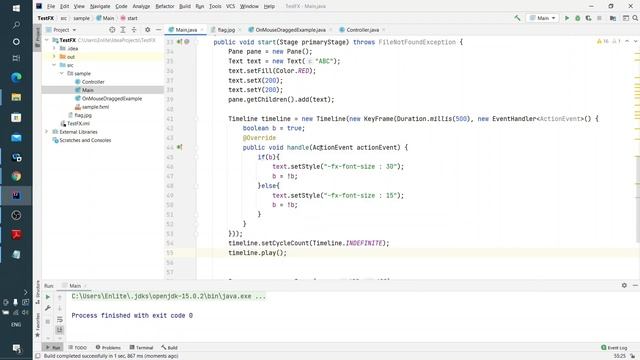
Task: Click 'sample' breadcrumb in navigation bar
Action: [81, 18]
